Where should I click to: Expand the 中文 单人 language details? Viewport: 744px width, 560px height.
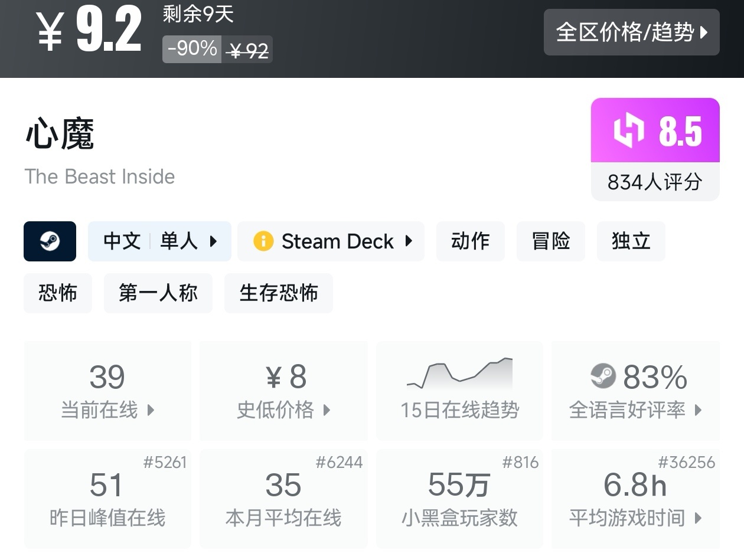[x=159, y=241]
